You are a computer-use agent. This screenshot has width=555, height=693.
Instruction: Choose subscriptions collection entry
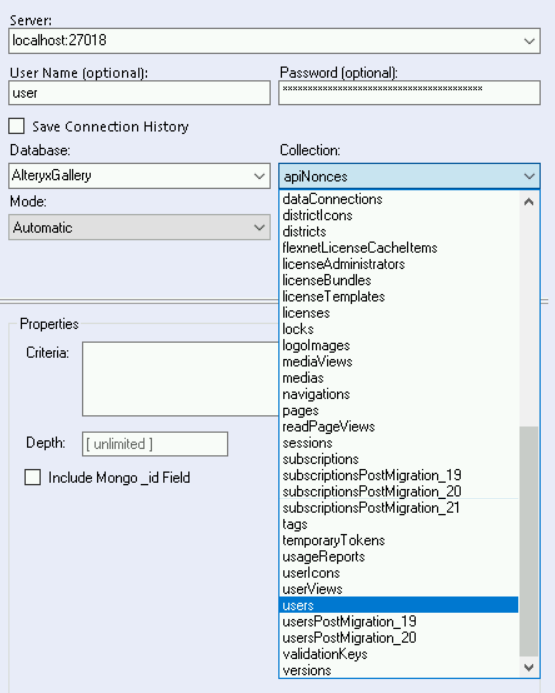[x=399, y=459]
